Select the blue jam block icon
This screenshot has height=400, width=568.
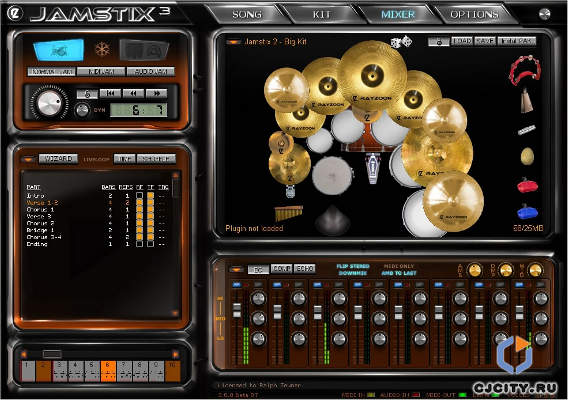[x=527, y=212]
